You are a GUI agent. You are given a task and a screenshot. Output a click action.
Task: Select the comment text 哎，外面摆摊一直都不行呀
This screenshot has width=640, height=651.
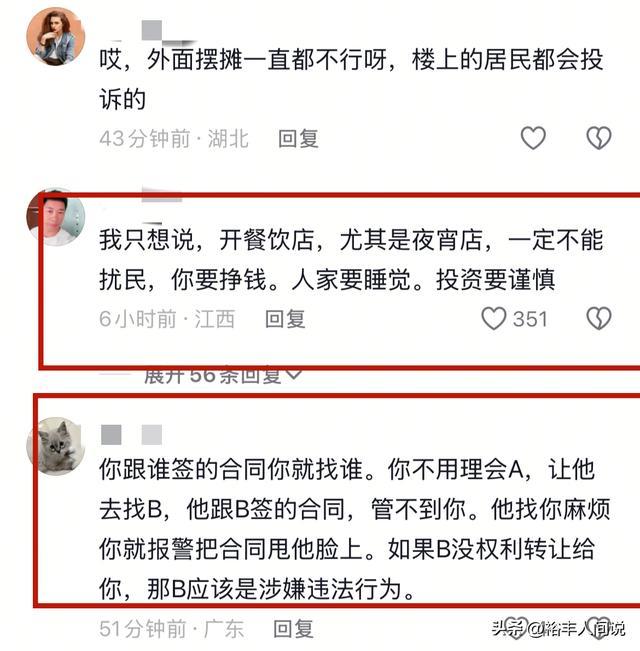coord(243,59)
